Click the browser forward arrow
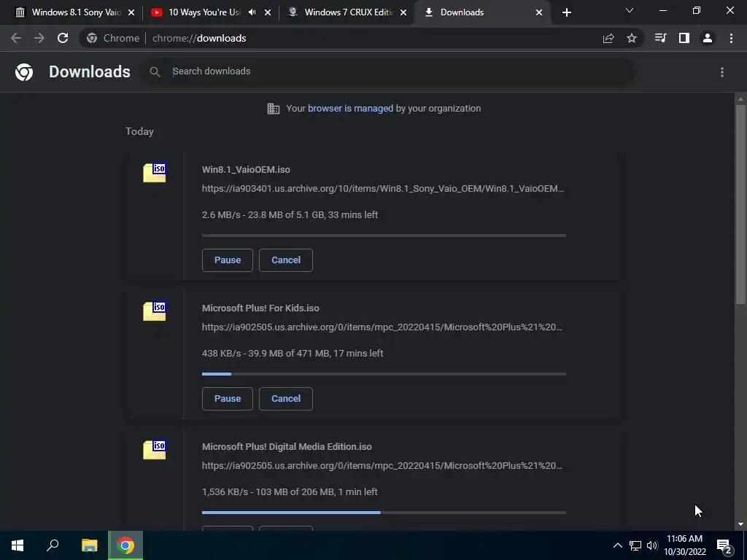This screenshot has height=560, width=747. tap(39, 38)
